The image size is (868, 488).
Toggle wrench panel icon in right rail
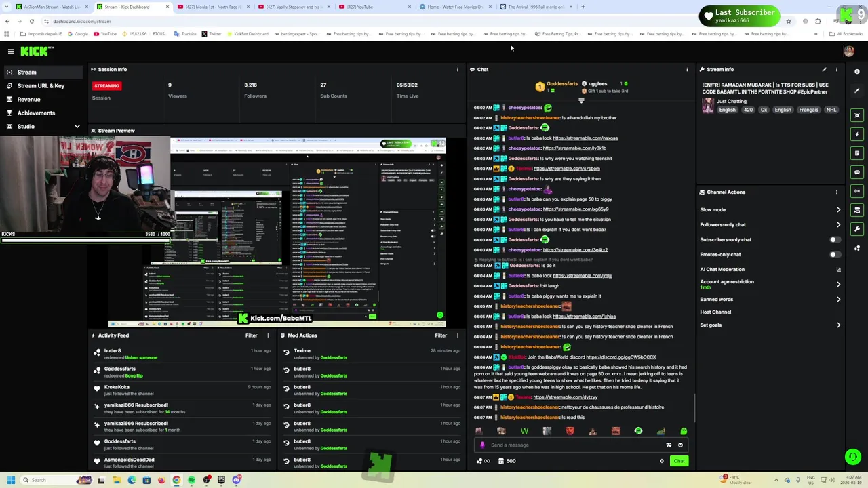(x=857, y=229)
